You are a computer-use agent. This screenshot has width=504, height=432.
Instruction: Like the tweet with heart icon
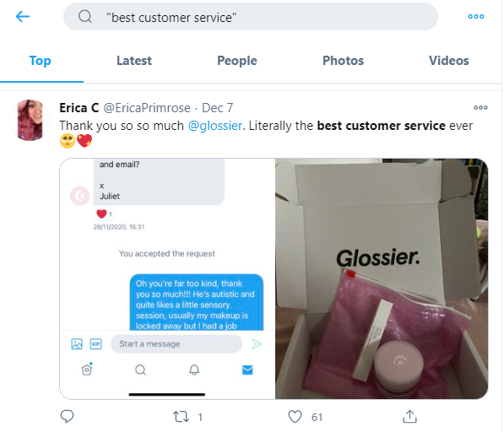tap(295, 417)
